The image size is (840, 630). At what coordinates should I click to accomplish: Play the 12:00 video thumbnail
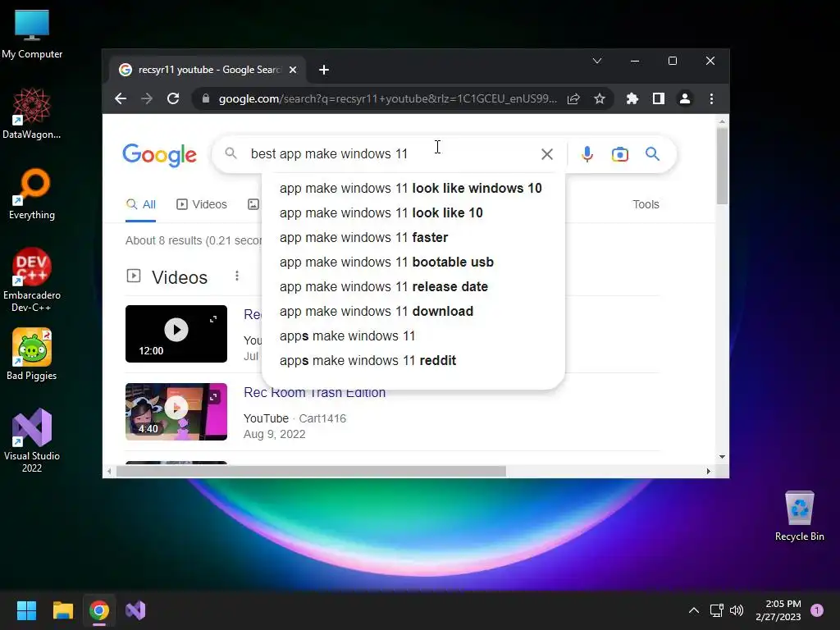pos(176,334)
